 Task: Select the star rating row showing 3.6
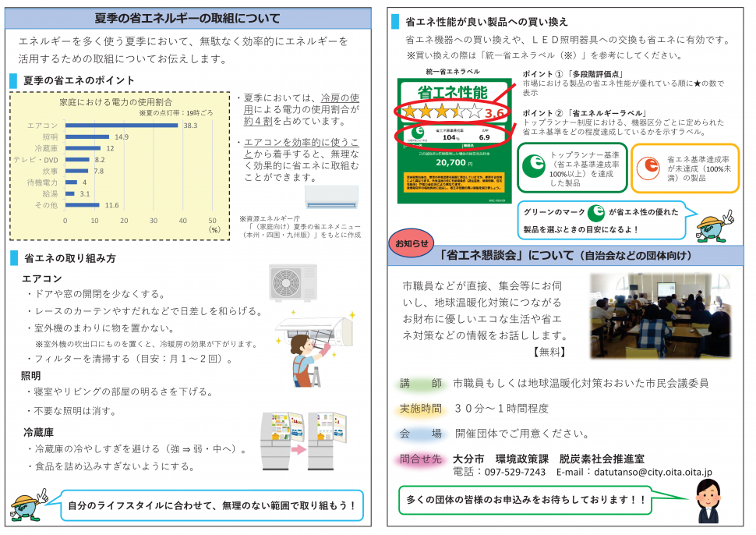tap(452, 112)
